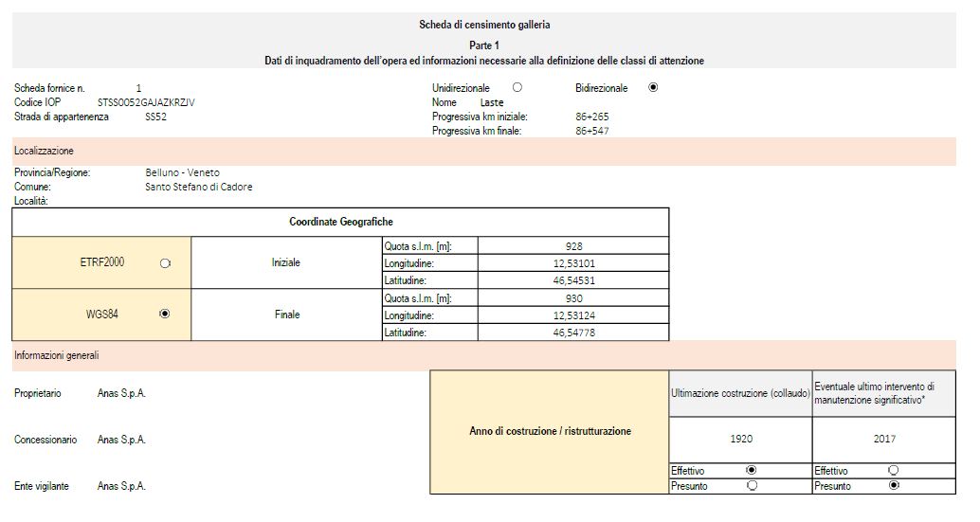The height and width of the screenshot is (522, 980).
Task: Click the initial Latitudine value 46,54531
Action: coord(573,280)
